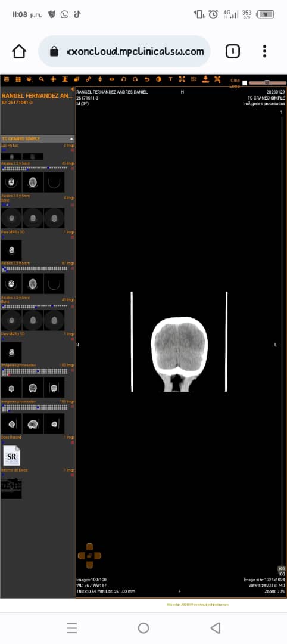
Task: Invert image contrast with half-circle icon
Action: click(x=158, y=79)
